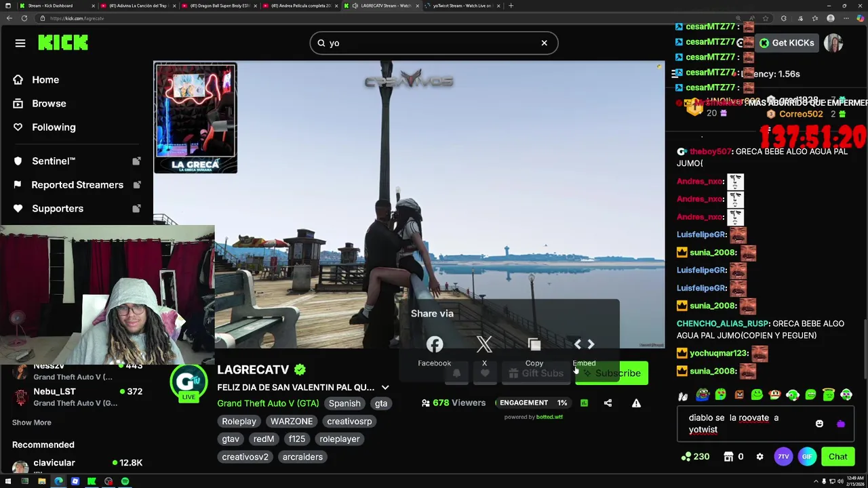Viewport: 868px width, 488px height.
Task: Open the user profile avatar at top right
Action: point(833,43)
